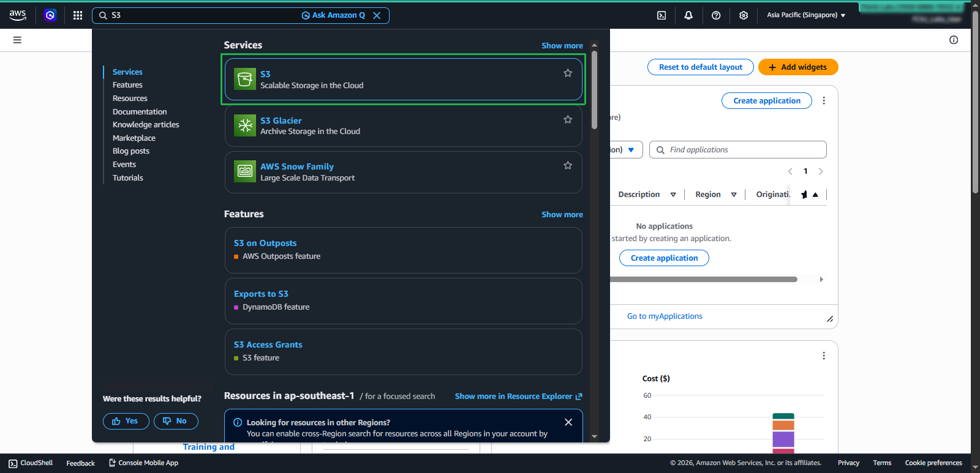Open Cookie preferences in footer

933,463
